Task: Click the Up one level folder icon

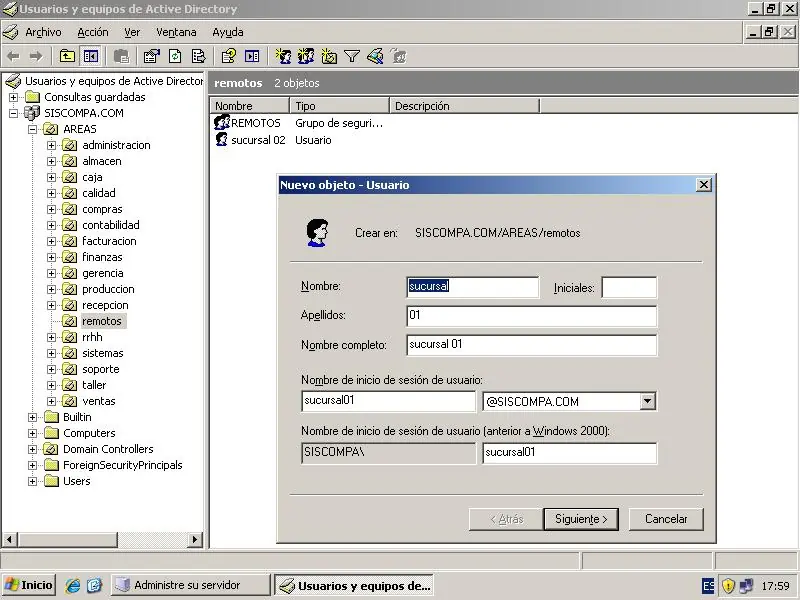Action: (67, 56)
